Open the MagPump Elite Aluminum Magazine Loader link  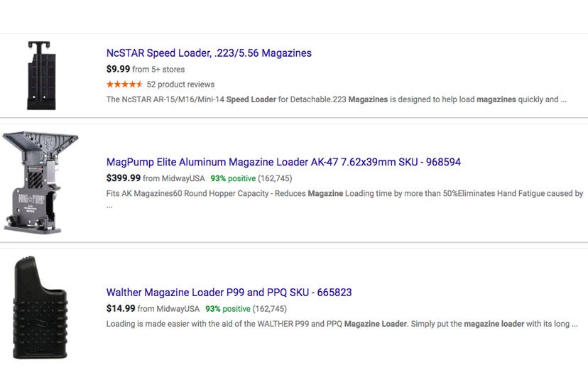[283, 162]
